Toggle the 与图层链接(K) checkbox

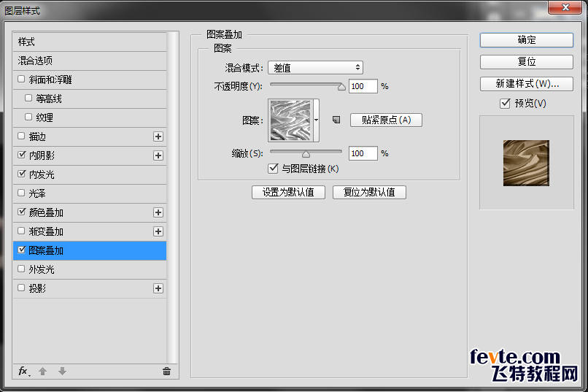pos(273,169)
